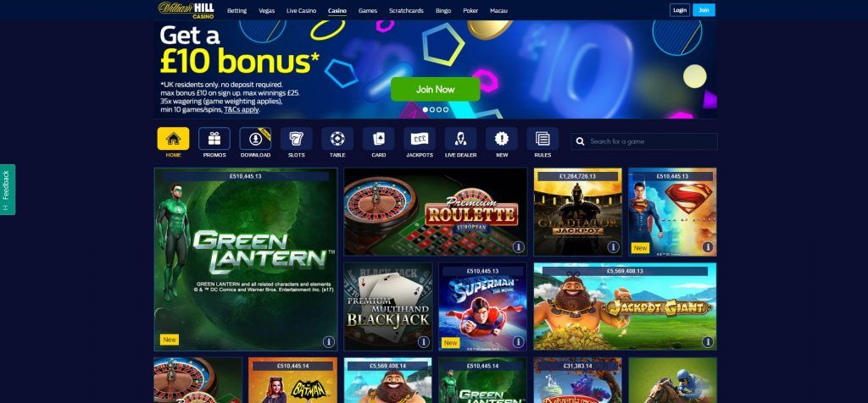The width and height of the screenshot is (868, 403).
Task: Open the Green Lantern game thumbnail
Action: (246, 259)
